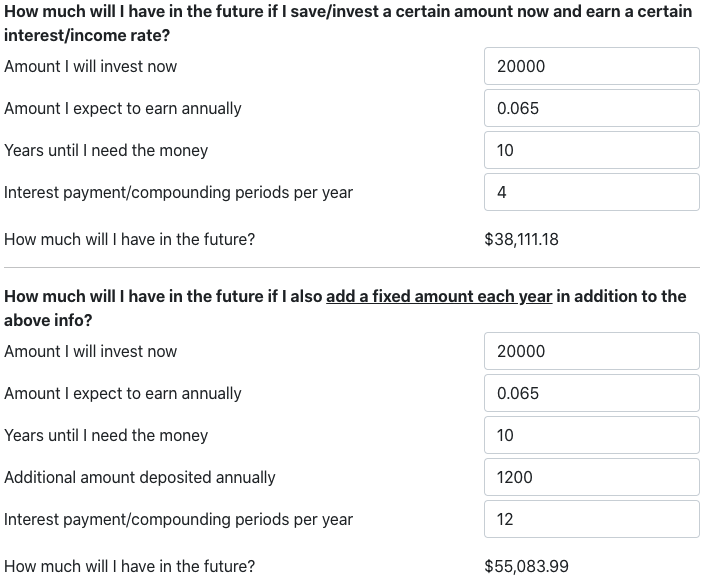Click the first heading about the save/invest interest rate
707x581 pixels.
[348, 23]
